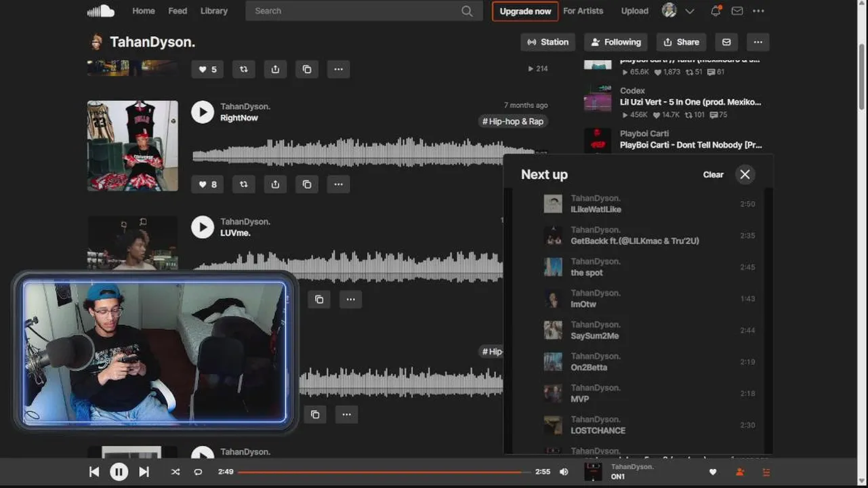
Task: Open the top bar more options dots
Action: (758, 11)
